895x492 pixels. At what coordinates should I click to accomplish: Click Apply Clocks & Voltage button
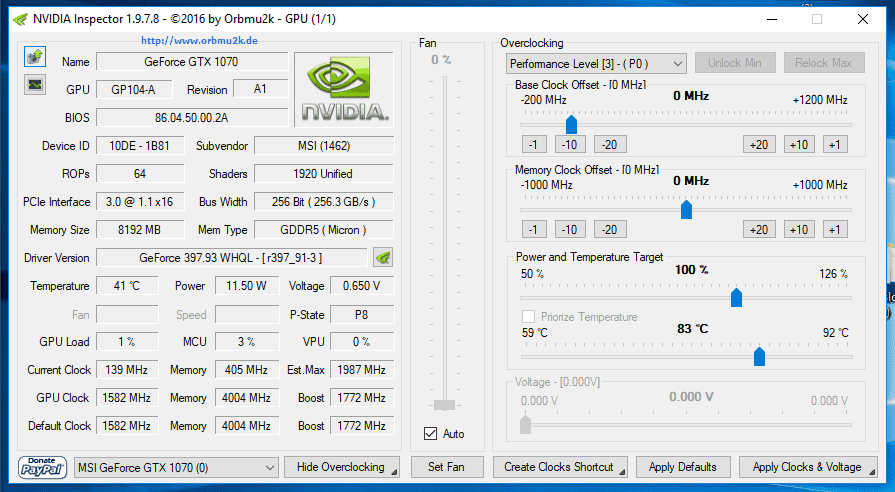pyautogui.click(x=808, y=467)
